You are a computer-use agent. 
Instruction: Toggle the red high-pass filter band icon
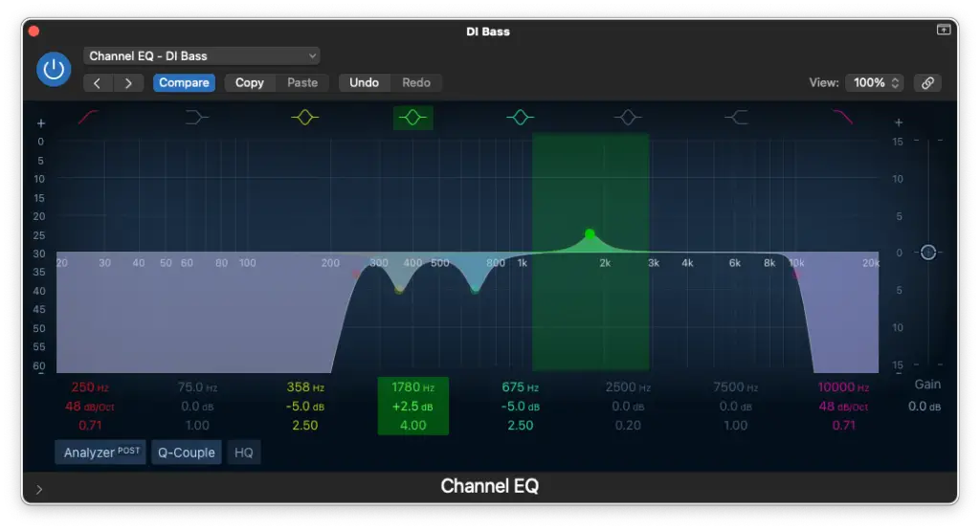coord(89,117)
